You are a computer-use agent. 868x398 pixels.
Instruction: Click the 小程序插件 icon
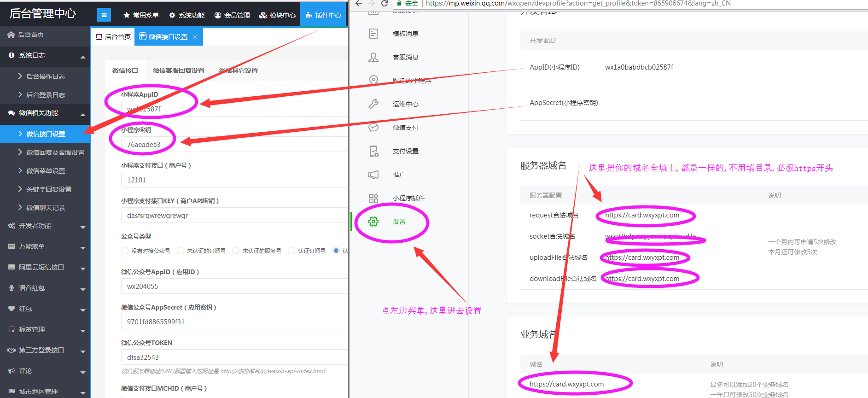[373, 198]
